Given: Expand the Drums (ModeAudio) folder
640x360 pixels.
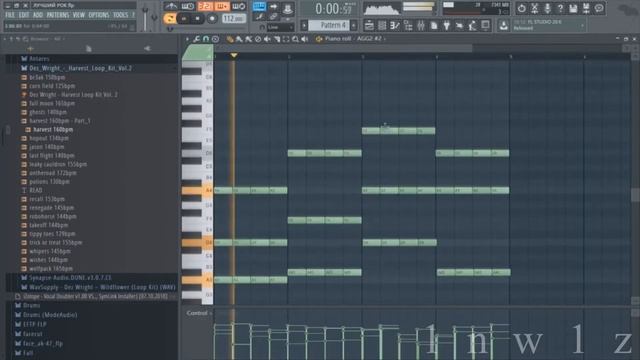Looking at the screenshot, I should [x=50, y=315].
